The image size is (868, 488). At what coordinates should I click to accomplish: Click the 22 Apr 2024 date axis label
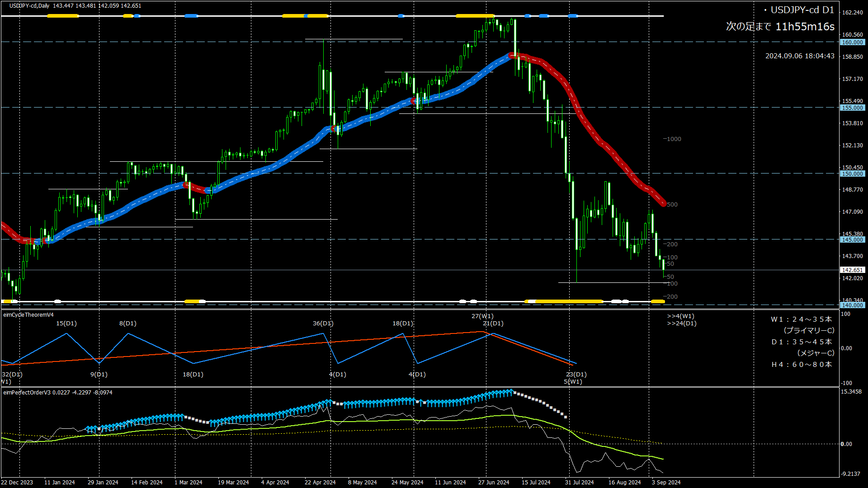(x=320, y=482)
